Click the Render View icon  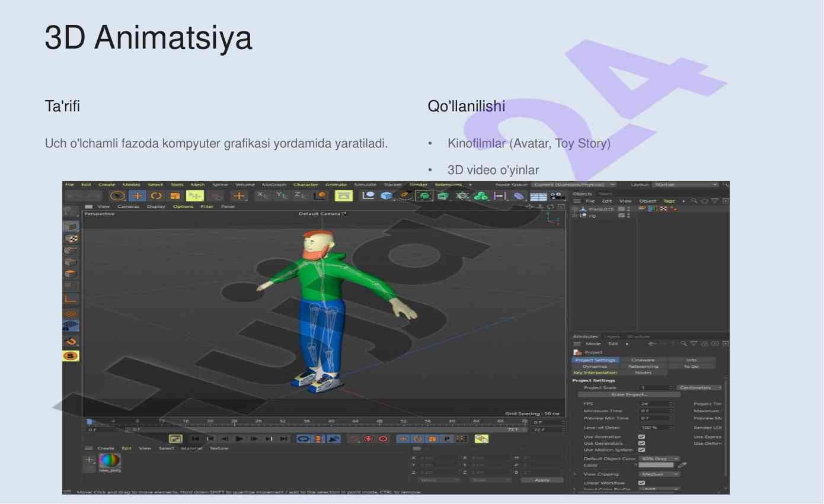tap(344, 195)
